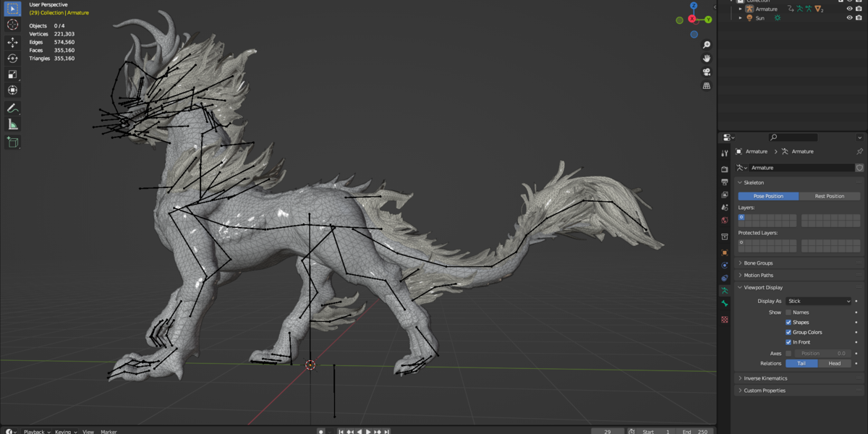Open the Marker menu in timeline
868x434 pixels.
click(x=109, y=432)
